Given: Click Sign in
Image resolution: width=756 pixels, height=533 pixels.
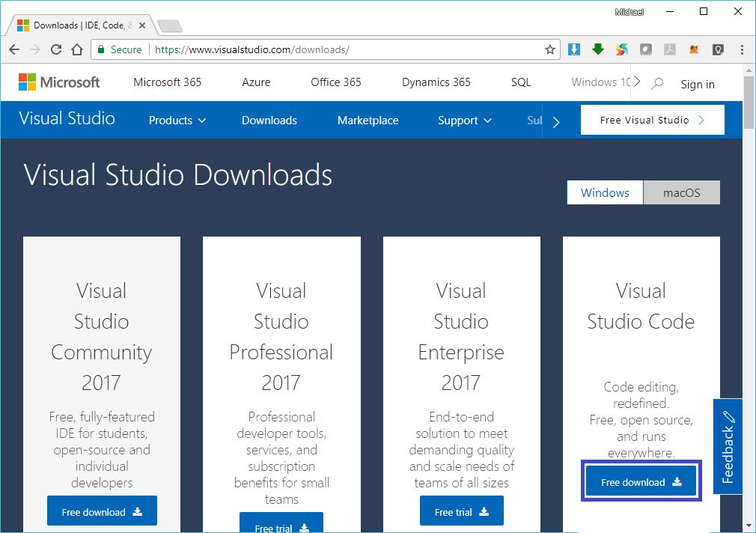Looking at the screenshot, I should [698, 85].
